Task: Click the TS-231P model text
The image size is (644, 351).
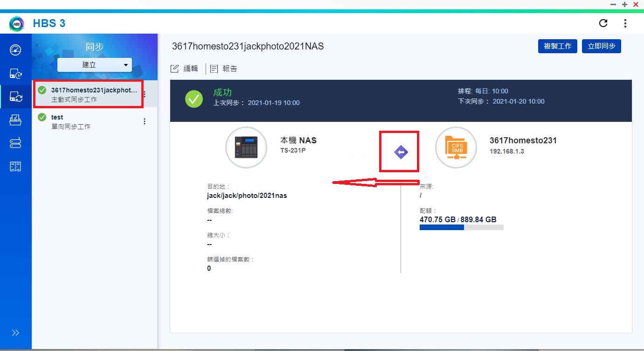Action: pyautogui.click(x=292, y=151)
